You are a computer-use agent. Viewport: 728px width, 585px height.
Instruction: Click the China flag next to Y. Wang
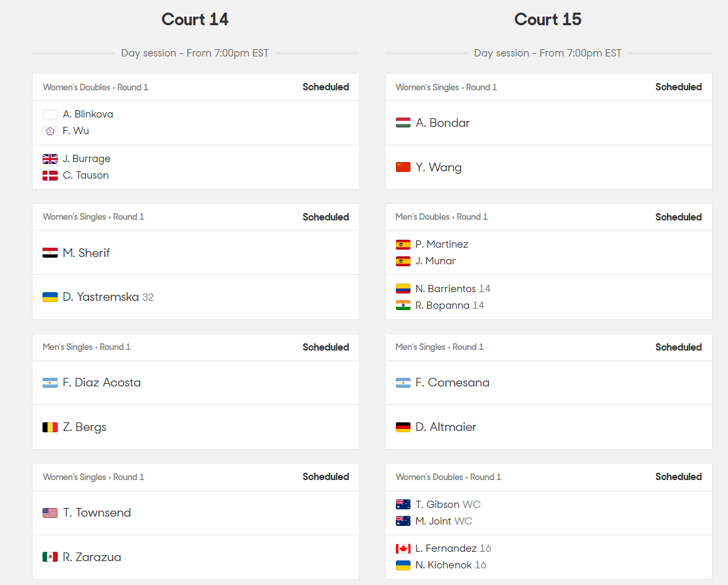point(403,167)
